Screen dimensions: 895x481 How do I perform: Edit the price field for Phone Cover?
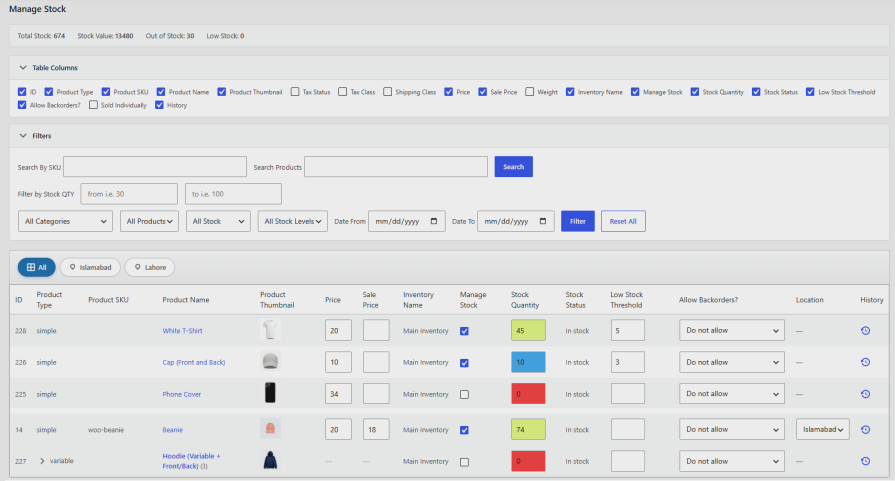click(338, 394)
